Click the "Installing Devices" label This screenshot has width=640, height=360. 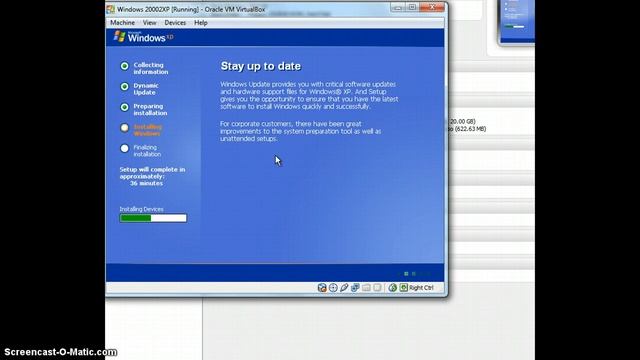[141, 209]
